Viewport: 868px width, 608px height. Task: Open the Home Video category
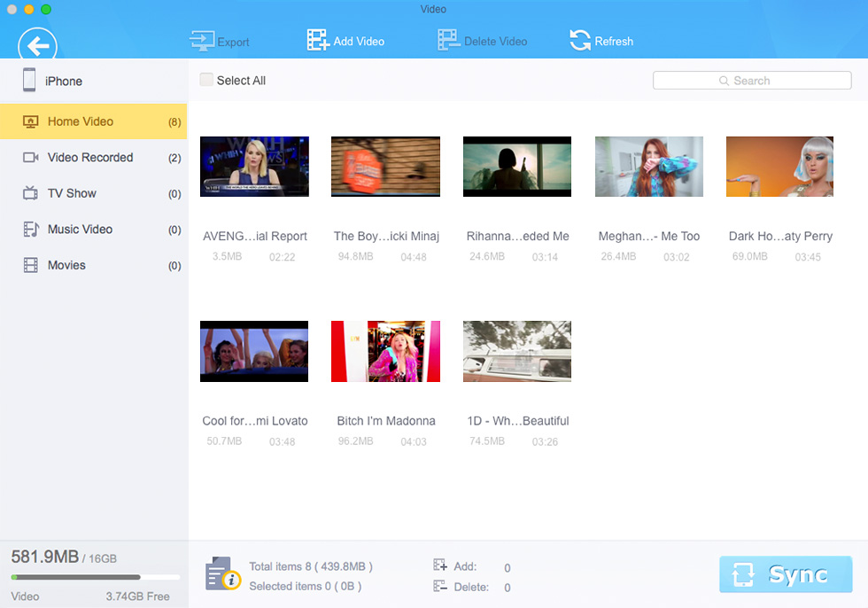coord(94,121)
